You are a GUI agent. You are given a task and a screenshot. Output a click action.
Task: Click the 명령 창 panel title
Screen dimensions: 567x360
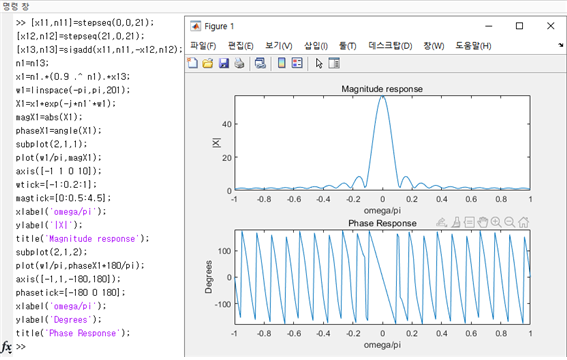[15, 6]
